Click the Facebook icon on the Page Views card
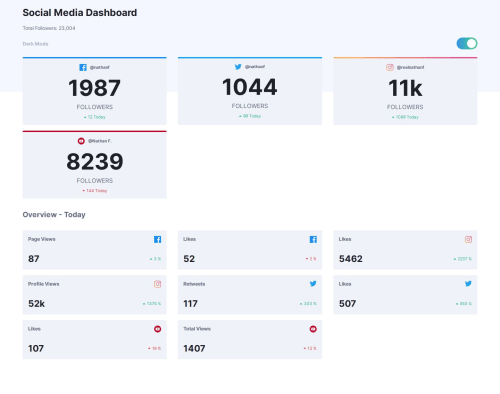The width and height of the screenshot is (500, 394). point(158,239)
